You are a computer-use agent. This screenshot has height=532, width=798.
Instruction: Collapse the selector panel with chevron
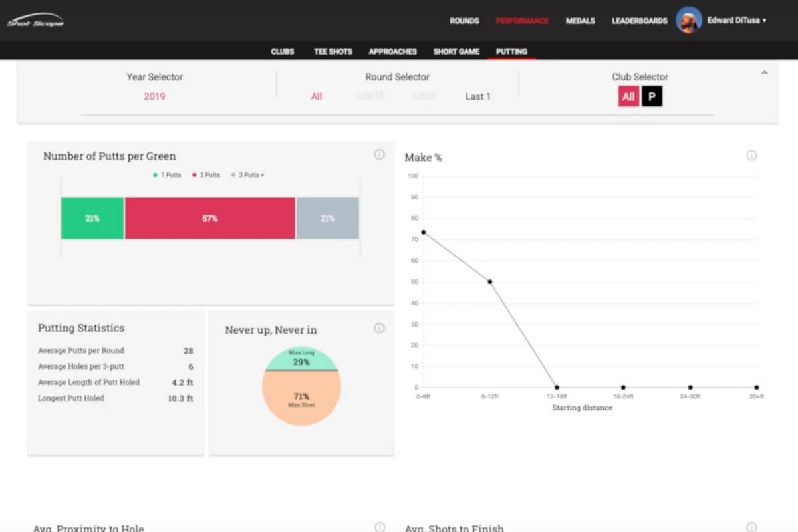[764, 73]
